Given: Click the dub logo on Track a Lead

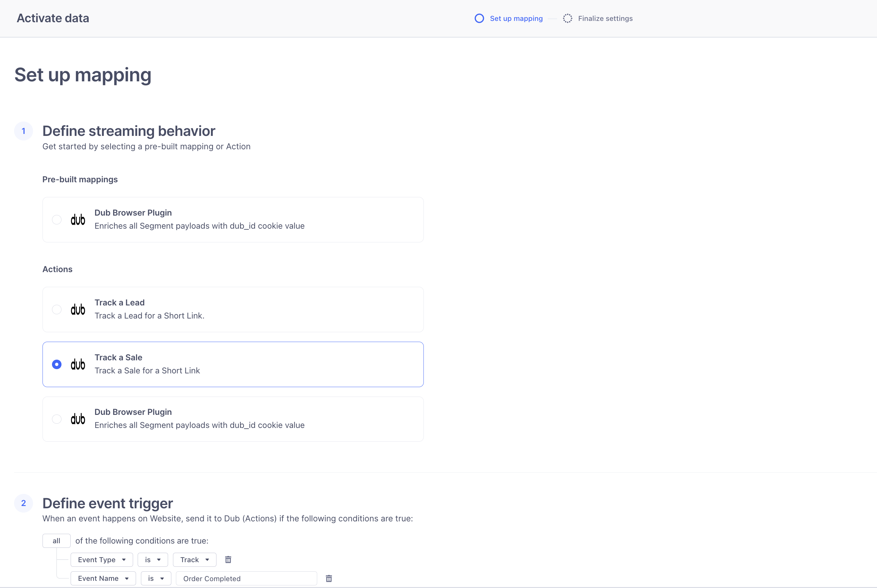Looking at the screenshot, I should [78, 310].
